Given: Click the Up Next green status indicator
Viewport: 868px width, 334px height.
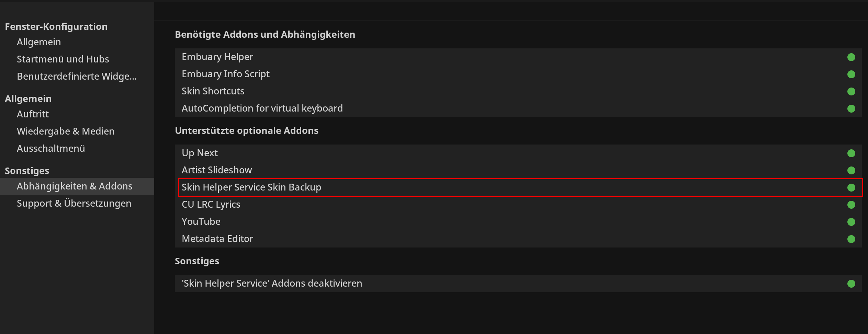Looking at the screenshot, I should coord(851,153).
